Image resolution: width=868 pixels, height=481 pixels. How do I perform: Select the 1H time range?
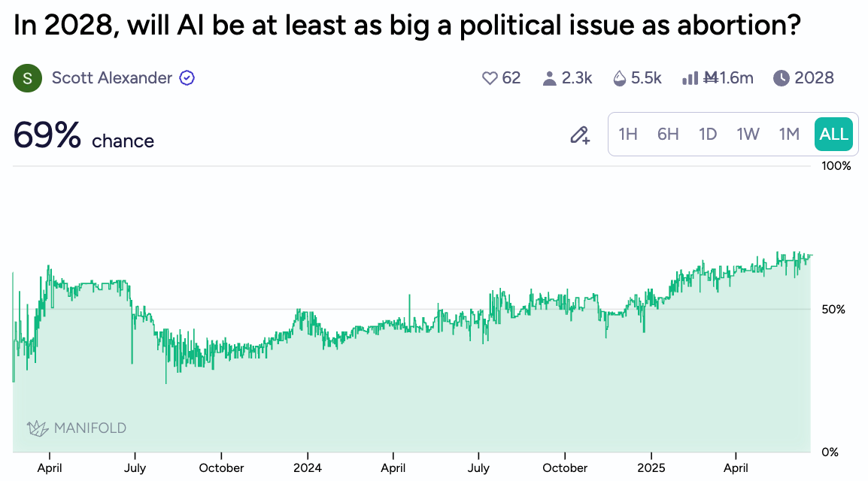pyautogui.click(x=628, y=135)
